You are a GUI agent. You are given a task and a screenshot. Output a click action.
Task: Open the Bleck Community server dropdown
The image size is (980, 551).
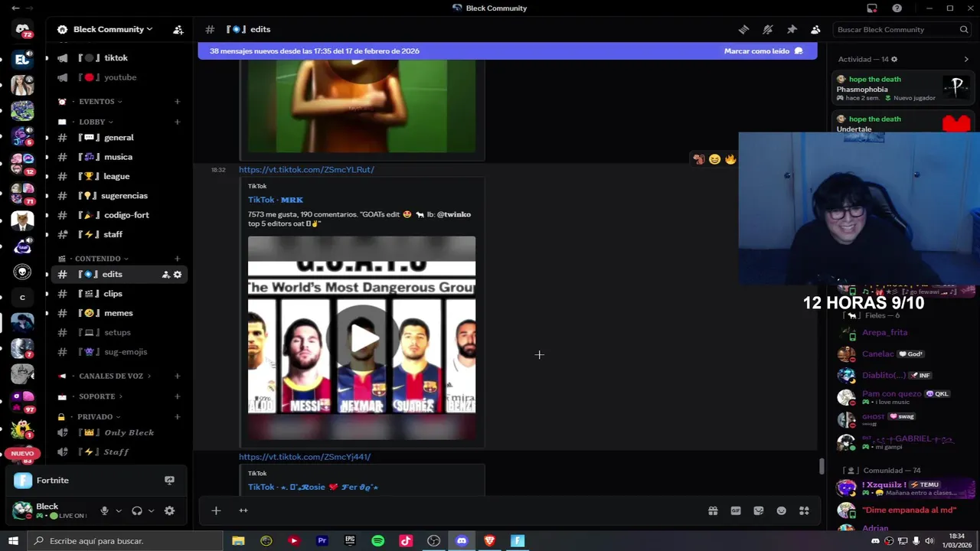coord(113,29)
